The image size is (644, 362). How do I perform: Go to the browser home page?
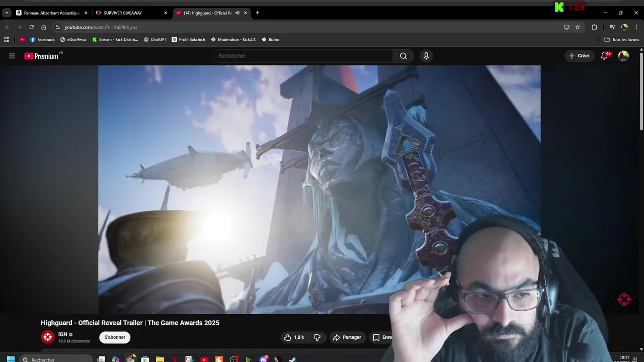pyautogui.click(x=43, y=27)
